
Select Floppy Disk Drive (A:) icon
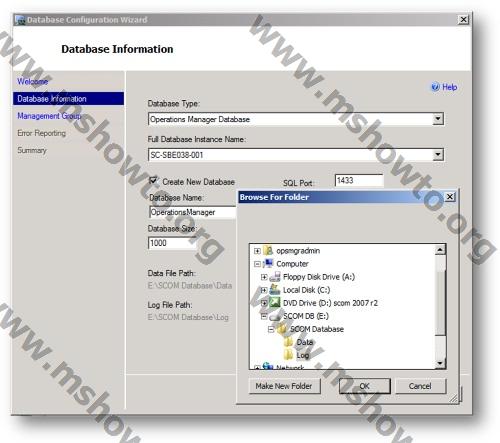(275, 277)
